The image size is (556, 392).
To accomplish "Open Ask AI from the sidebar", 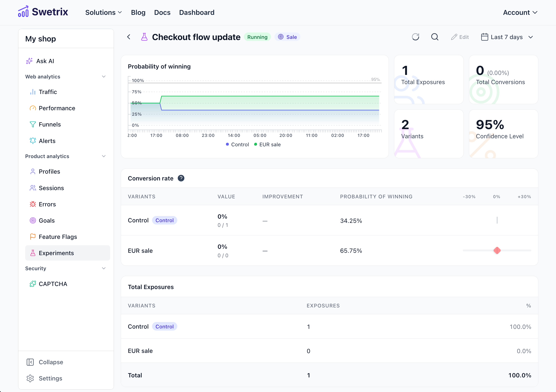I will click(45, 61).
